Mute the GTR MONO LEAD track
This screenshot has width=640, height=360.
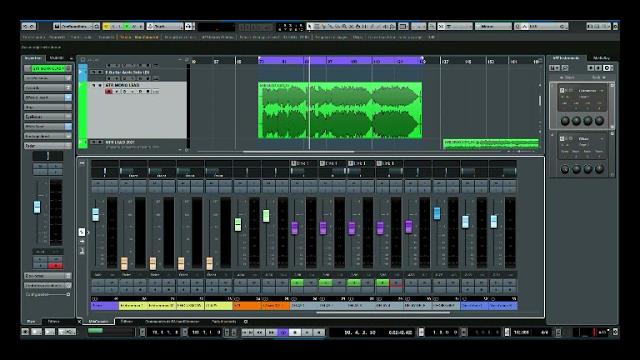point(93,85)
